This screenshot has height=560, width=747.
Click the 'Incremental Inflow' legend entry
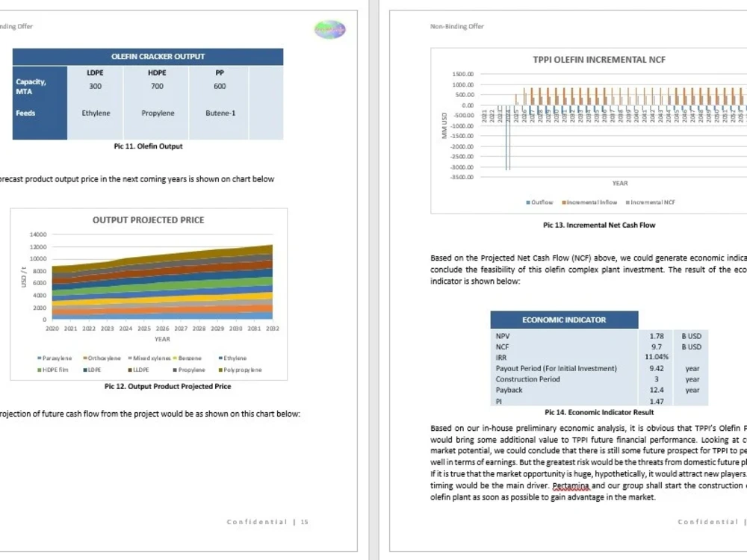coord(589,202)
